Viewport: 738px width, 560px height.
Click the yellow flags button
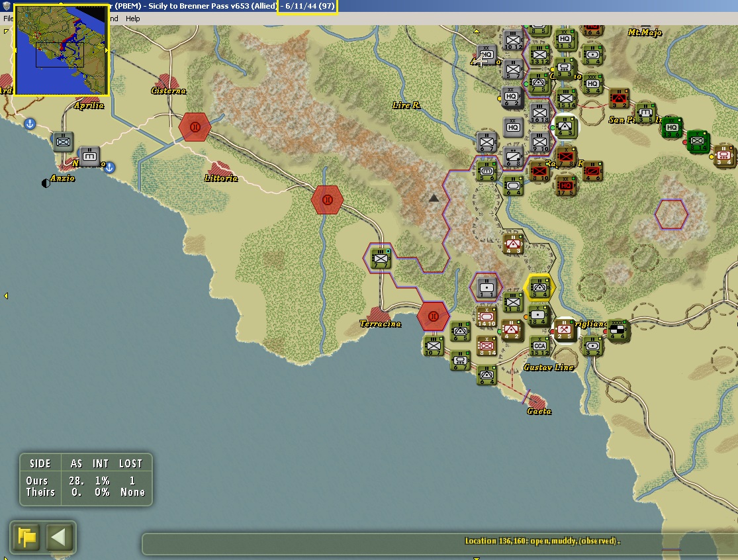27,537
